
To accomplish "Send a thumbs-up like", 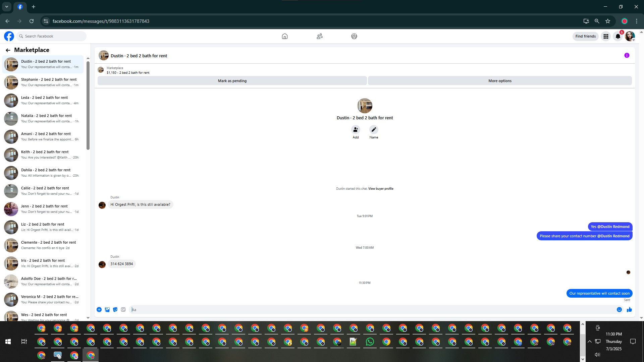I will pyautogui.click(x=629, y=310).
